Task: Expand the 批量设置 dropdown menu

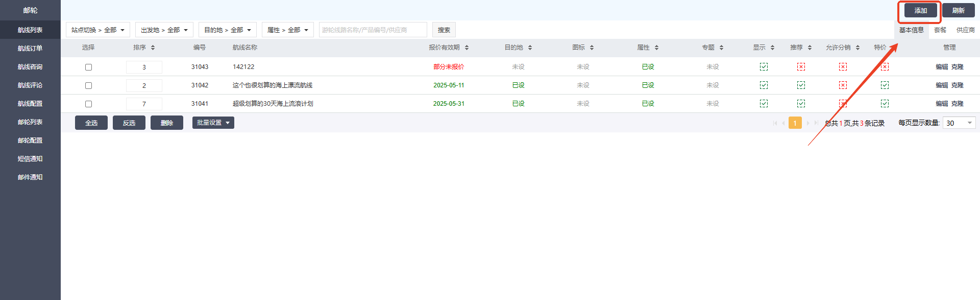Action: click(213, 123)
